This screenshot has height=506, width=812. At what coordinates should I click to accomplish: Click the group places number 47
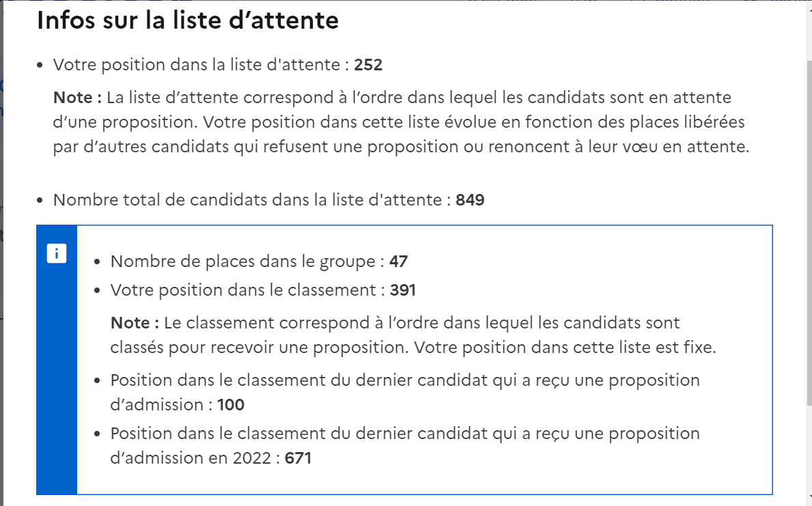point(398,262)
